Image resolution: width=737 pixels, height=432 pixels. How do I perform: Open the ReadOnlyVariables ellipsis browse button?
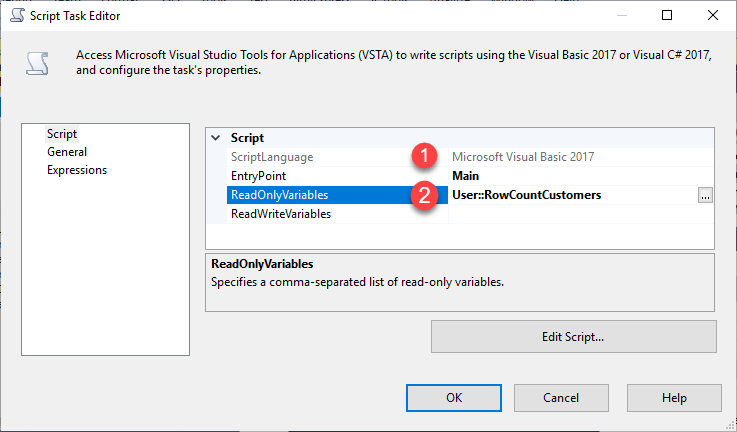click(705, 196)
